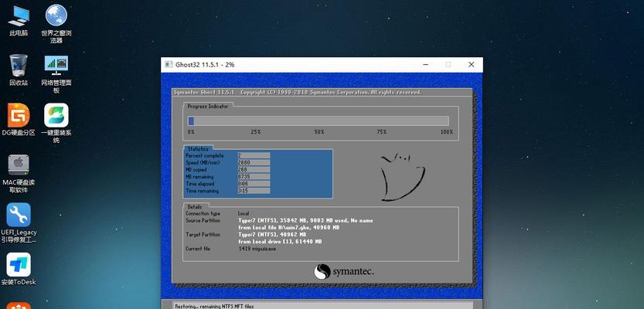Click the Local drive [1] 61440 MB line
Viewport: 644px width, 309px height.
coord(280,242)
